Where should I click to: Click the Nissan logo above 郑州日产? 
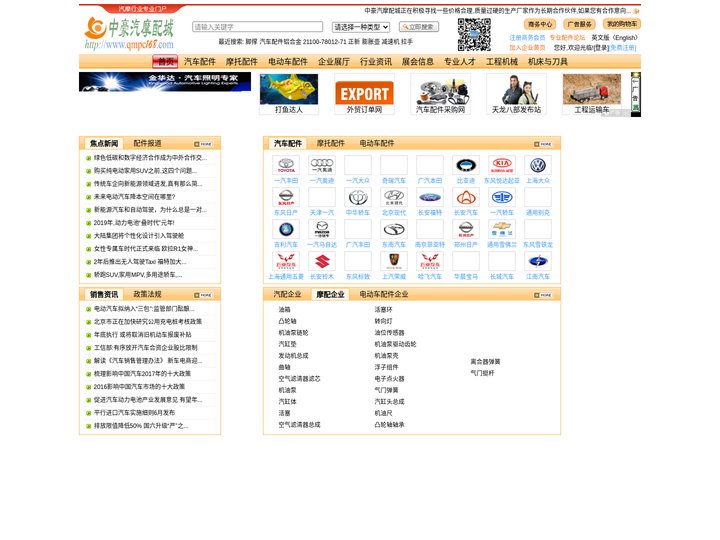pyautogui.click(x=466, y=230)
